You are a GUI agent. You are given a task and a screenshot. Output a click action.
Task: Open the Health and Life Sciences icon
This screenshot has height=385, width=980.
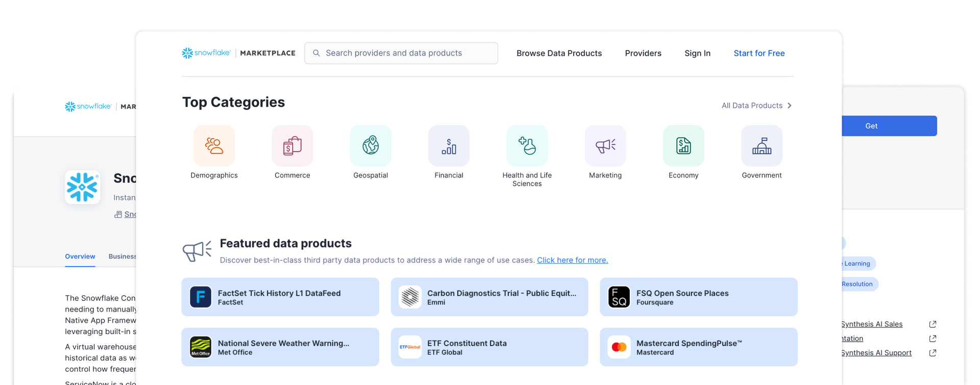pyautogui.click(x=527, y=146)
